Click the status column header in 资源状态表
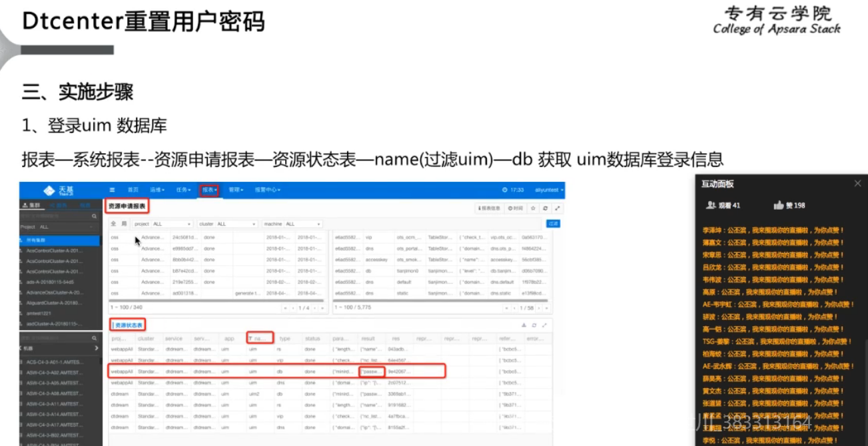 click(x=312, y=339)
